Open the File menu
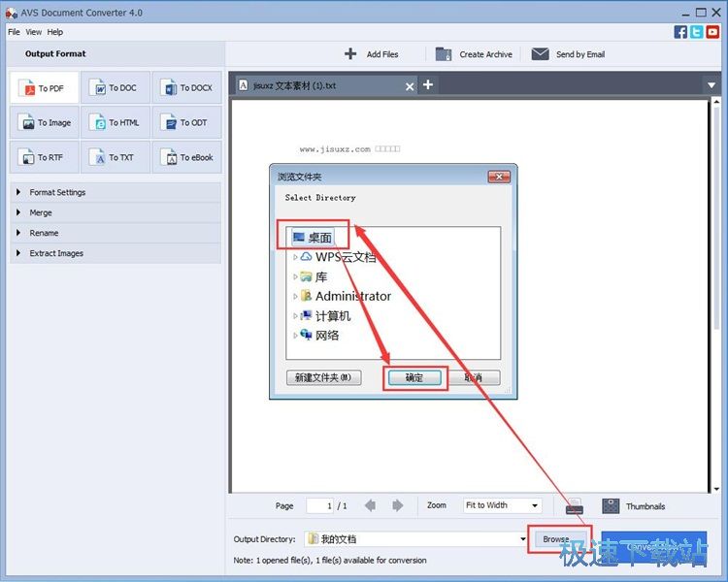The image size is (728, 582). (14, 32)
